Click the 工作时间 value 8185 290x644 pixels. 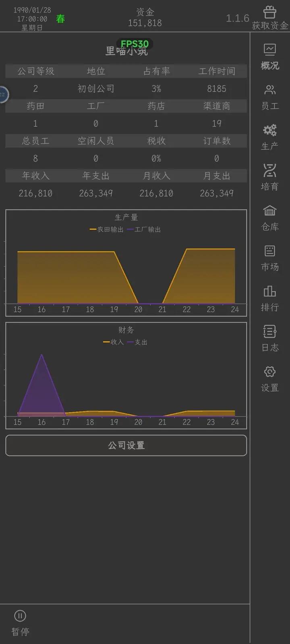coord(217,89)
